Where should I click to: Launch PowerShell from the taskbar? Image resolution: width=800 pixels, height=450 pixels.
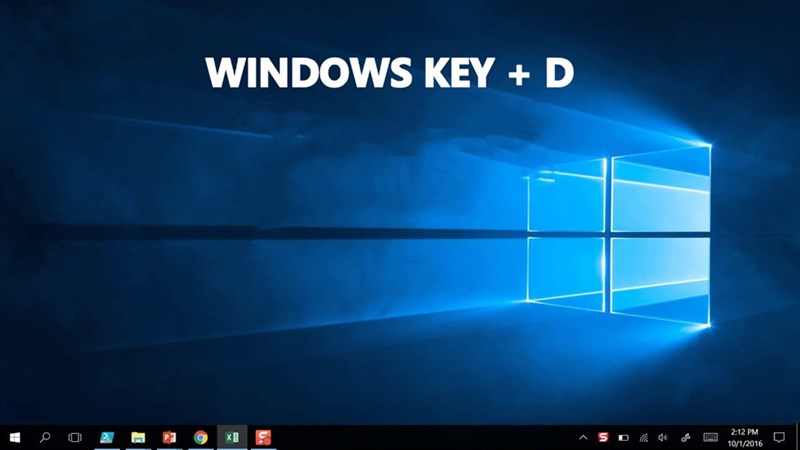107,437
